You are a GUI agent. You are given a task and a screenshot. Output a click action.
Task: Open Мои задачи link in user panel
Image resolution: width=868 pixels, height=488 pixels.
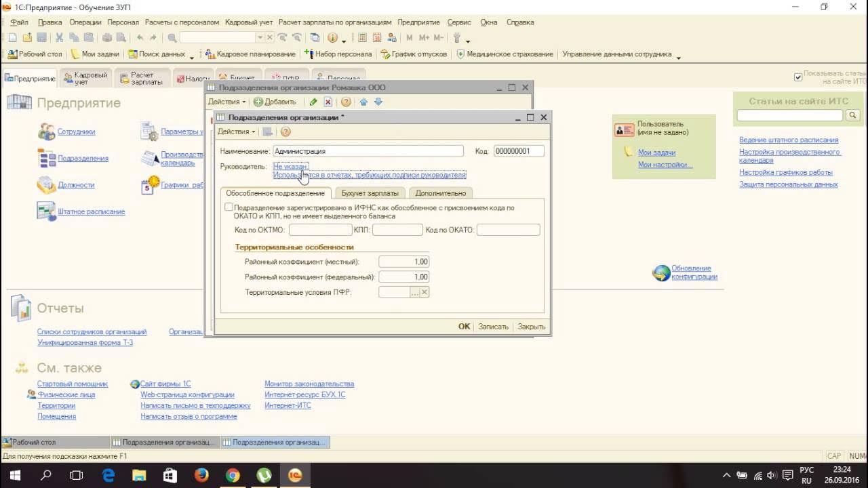656,152
